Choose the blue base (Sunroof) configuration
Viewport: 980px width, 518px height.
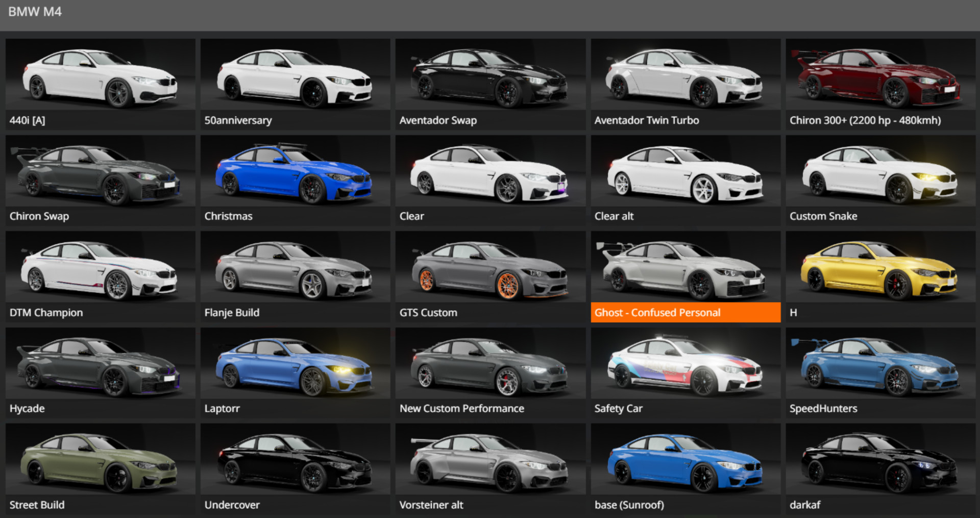[x=685, y=469]
